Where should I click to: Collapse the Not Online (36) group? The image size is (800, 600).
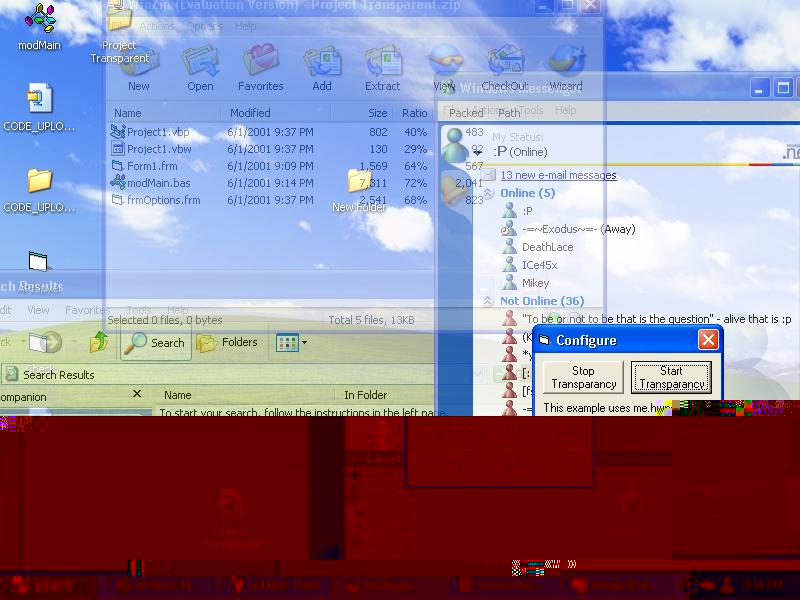point(489,301)
